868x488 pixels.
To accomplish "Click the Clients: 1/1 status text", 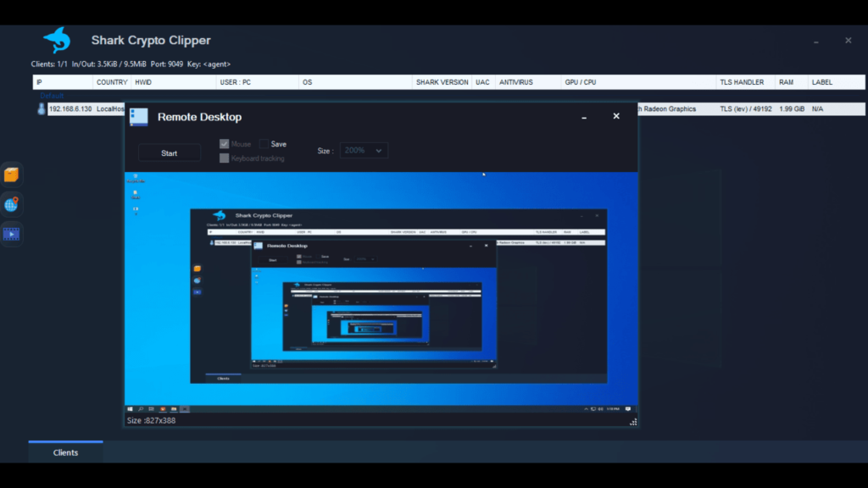I will pyautogui.click(x=49, y=64).
